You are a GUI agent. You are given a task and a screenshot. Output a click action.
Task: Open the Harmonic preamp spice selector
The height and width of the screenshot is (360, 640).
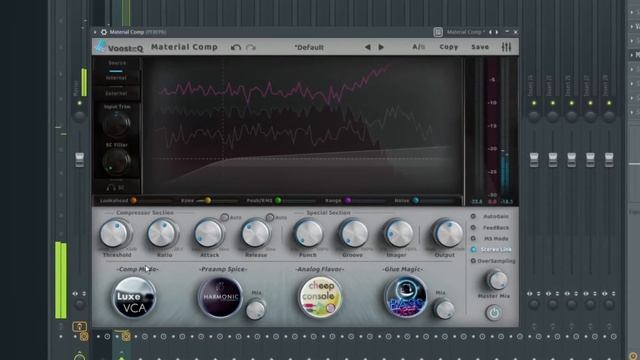click(x=220, y=297)
